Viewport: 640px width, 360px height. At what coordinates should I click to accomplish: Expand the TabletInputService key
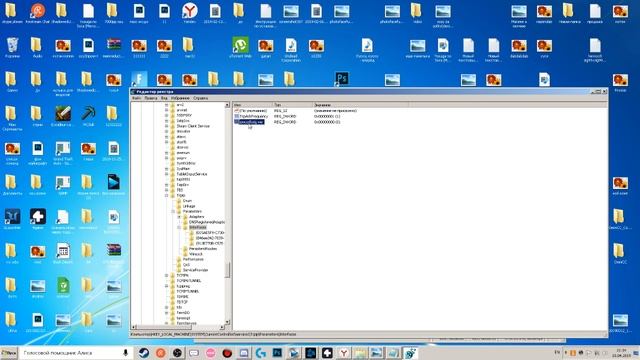(167, 174)
